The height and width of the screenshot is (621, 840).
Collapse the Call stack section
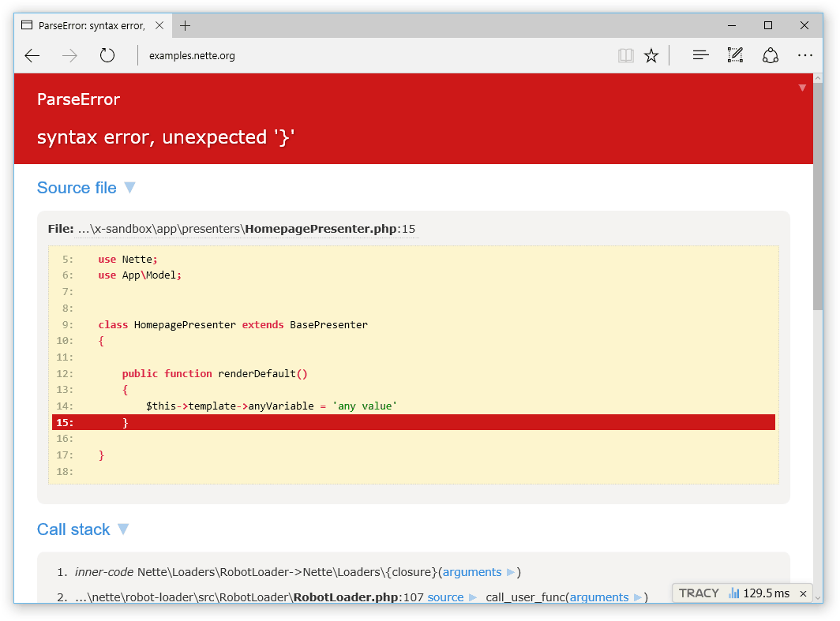pyautogui.click(x=124, y=529)
